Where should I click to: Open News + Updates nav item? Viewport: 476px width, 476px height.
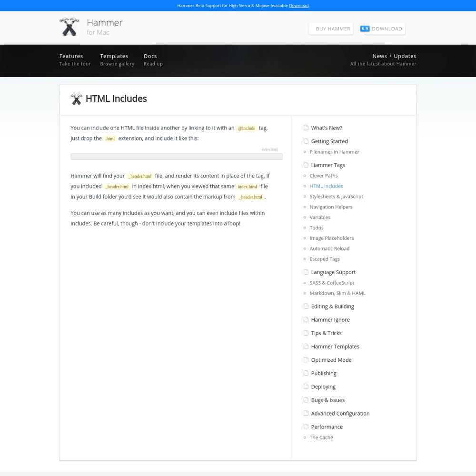coord(383,60)
